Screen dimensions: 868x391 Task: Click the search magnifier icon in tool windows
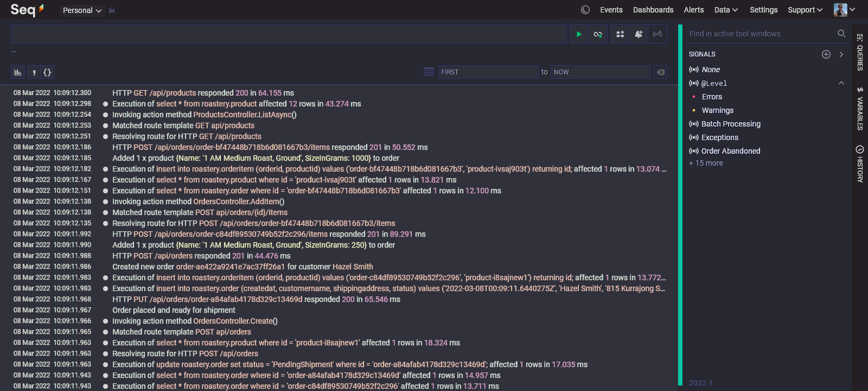tap(841, 34)
